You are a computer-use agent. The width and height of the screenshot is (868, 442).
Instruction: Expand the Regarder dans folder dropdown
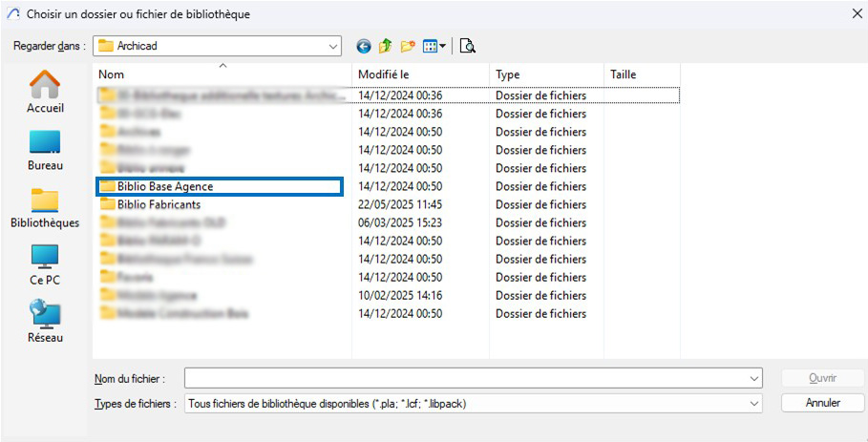pyautogui.click(x=332, y=47)
